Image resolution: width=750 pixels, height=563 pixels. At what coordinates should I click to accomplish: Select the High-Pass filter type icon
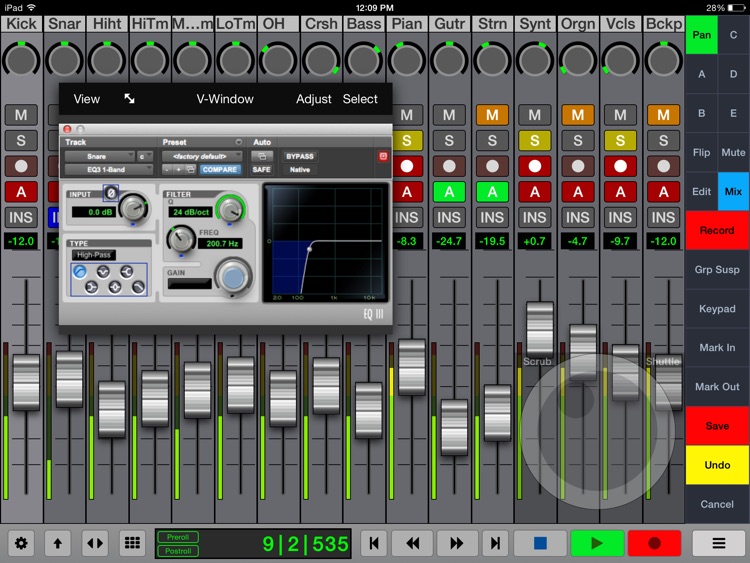[80, 272]
